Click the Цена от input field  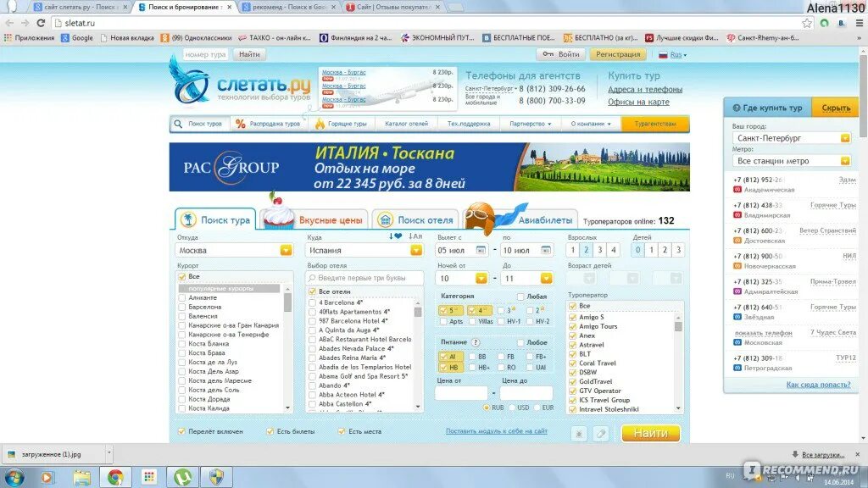[x=461, y=393]
